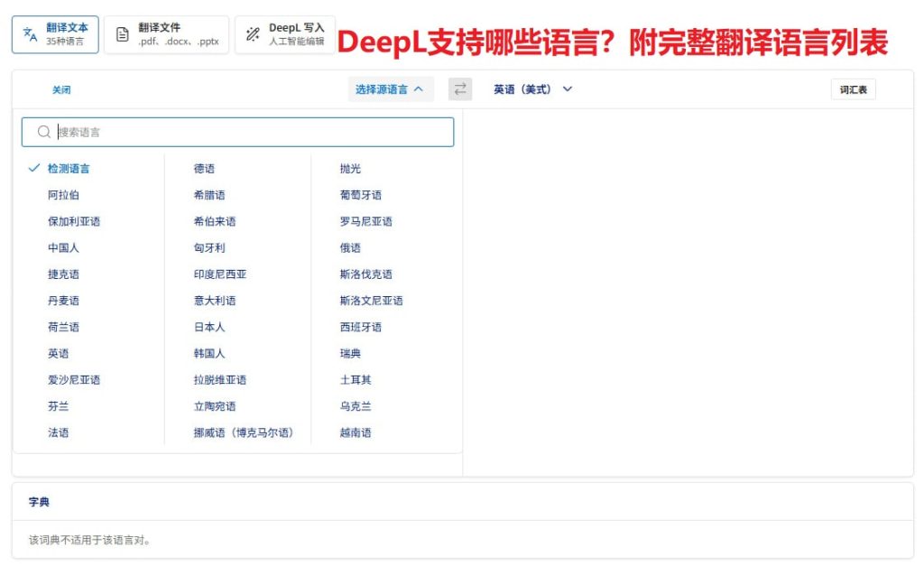Select 丹麦语 language
This screenshot has height=576, width=924.
coord(63,301)
